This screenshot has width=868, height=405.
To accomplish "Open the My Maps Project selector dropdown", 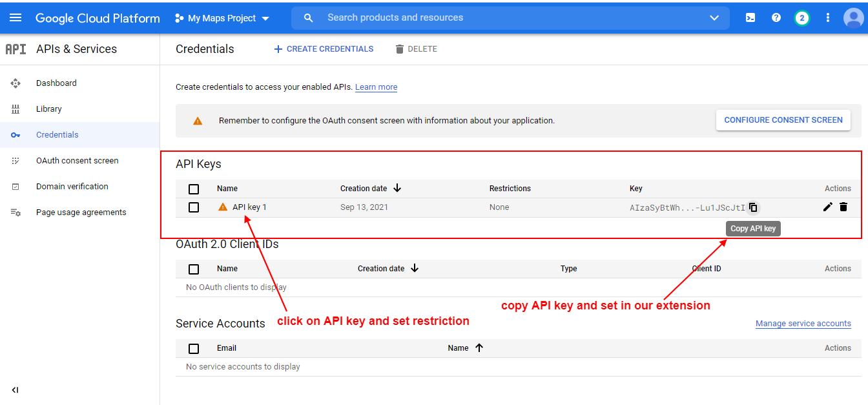I will point(222,18).
